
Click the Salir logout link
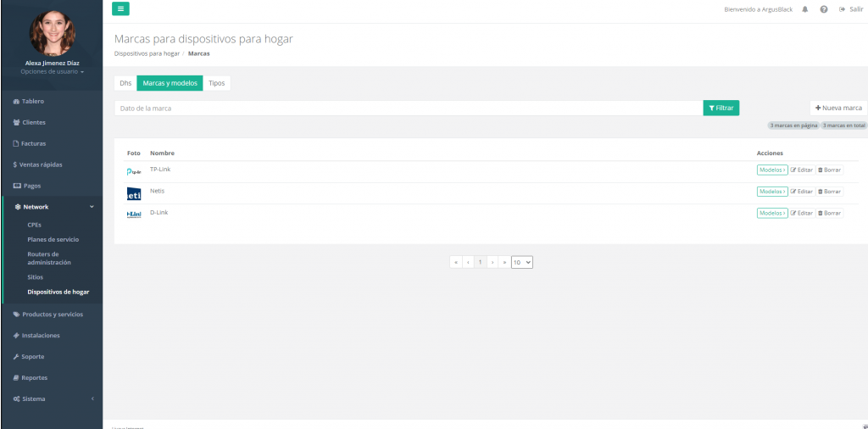click(x=851, y=9)
